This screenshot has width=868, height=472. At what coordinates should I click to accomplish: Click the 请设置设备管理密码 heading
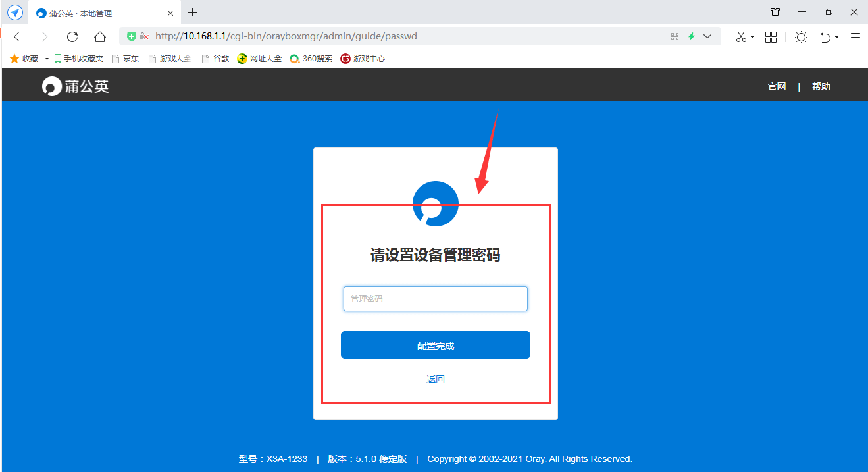tap(436, 255)
